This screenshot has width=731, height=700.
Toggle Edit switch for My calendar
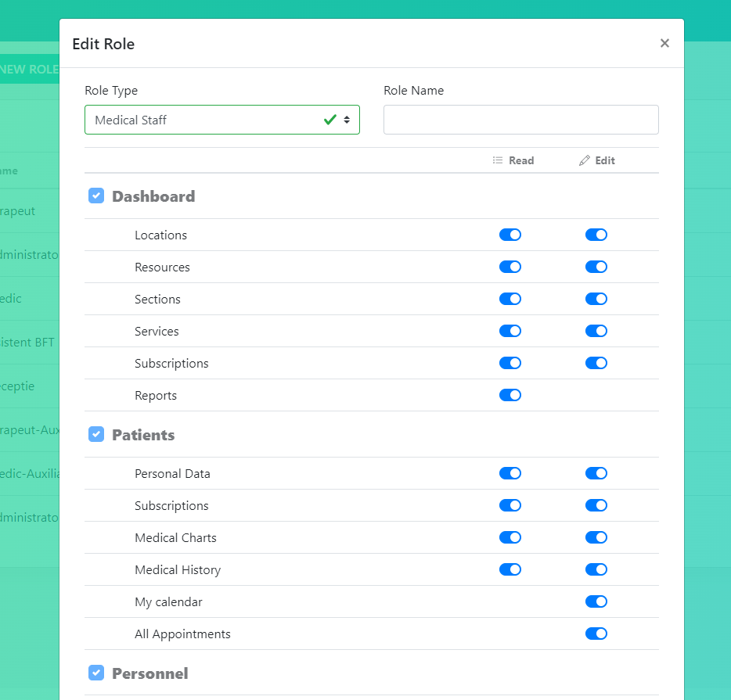(x=596, y=601)
